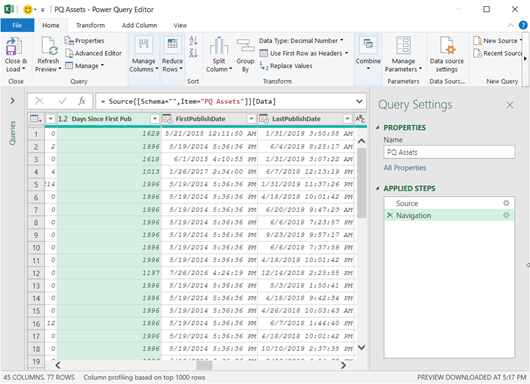Collapse the ribbon with the caret
This screenshot has width=530, height=384.
point(510,25)
